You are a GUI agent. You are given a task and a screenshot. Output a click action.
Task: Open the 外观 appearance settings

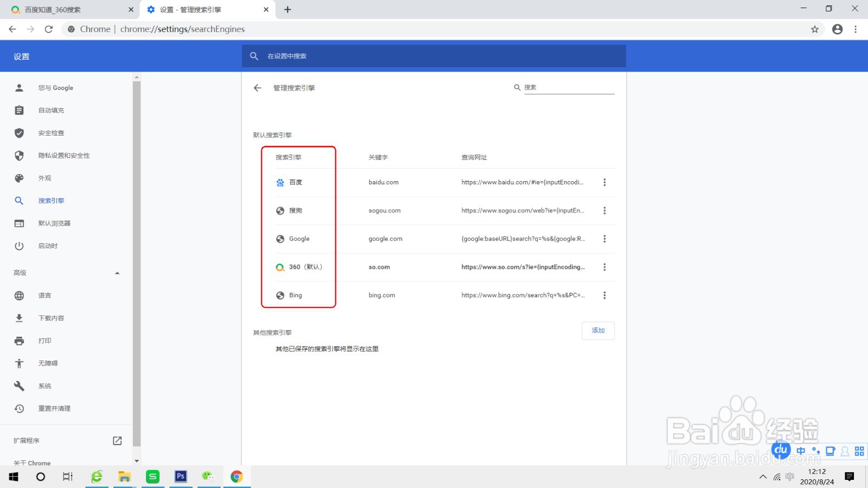coord(45,178)
